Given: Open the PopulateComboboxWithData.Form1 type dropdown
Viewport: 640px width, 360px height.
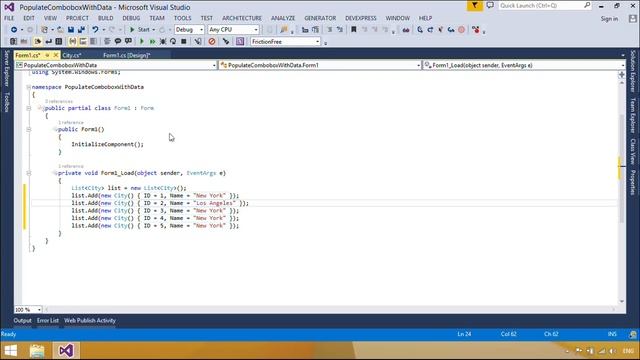Looking at the screenshot, I should click(x=320, y=65).
